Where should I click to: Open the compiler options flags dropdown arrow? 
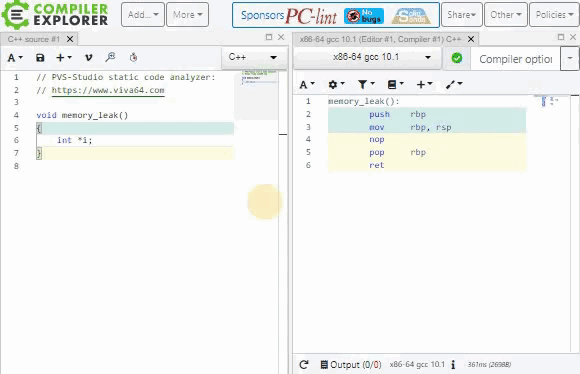(570, 58)
